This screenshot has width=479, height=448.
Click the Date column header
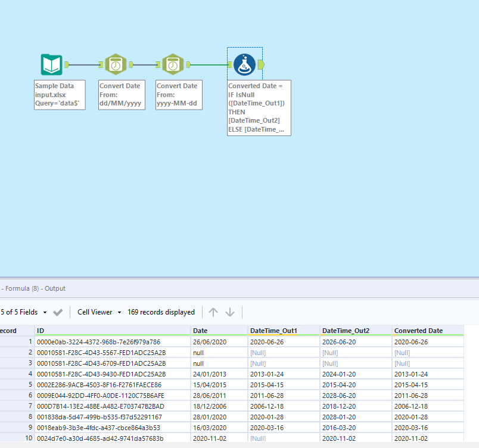click(x=219, y=331)
